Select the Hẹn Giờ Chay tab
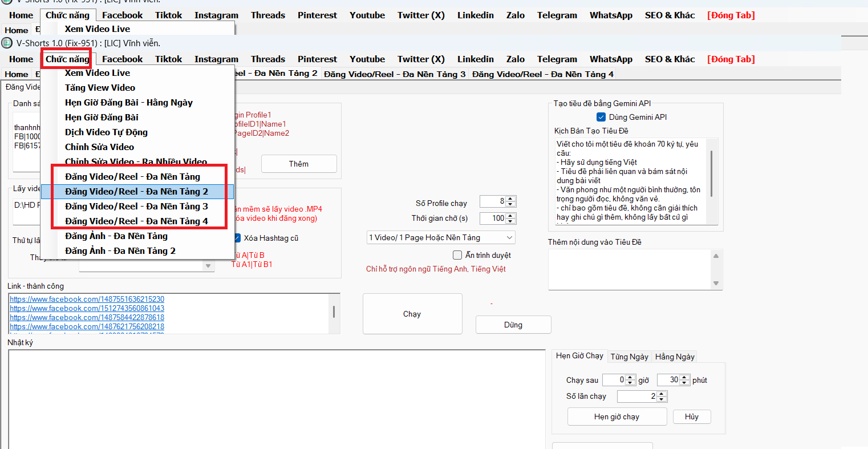Image resolution: width=868 pixels, height=449 pixels. click(579, 355)
